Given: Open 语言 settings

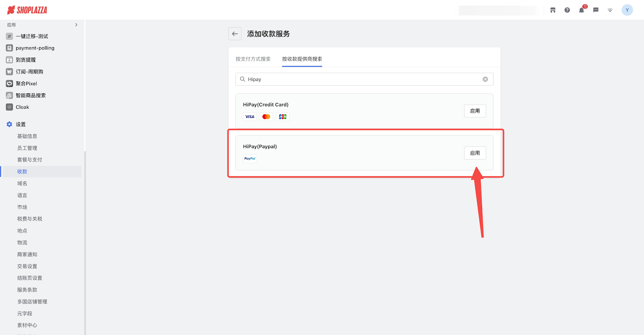Looking at the screenshot, I should tap(22, 195).
